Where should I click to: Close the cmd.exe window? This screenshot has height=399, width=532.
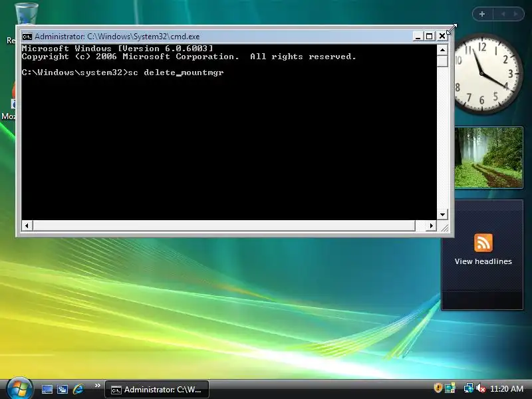click(x=442, y=37)
